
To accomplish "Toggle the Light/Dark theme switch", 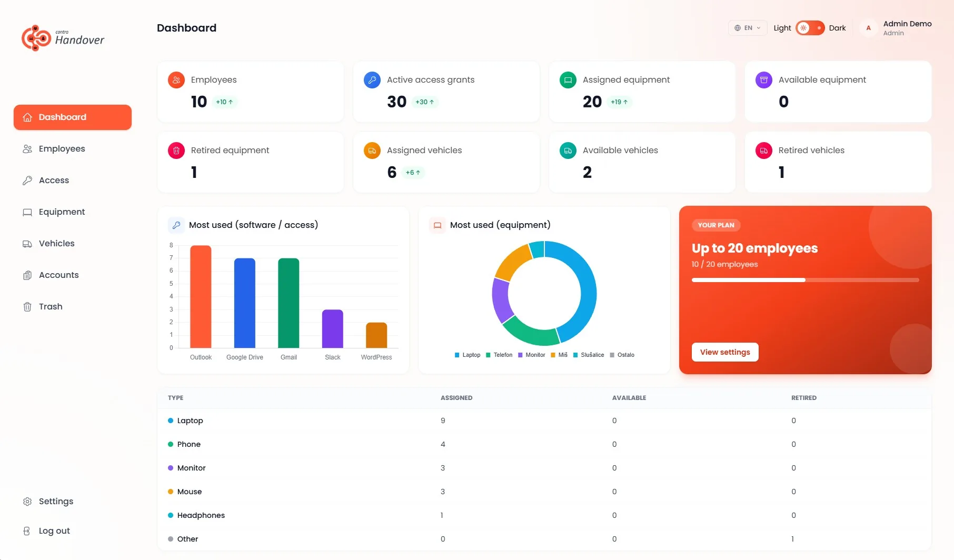I will click(x=810, y=28).
